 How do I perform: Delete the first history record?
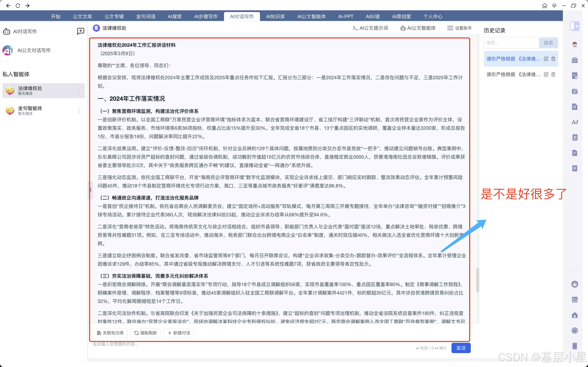(x=553, y=59)
